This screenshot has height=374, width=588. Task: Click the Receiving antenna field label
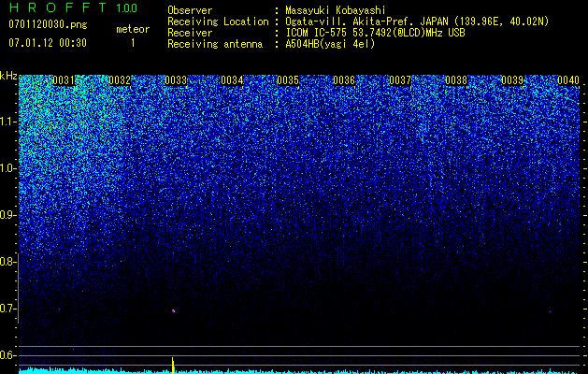coord(215,44)
